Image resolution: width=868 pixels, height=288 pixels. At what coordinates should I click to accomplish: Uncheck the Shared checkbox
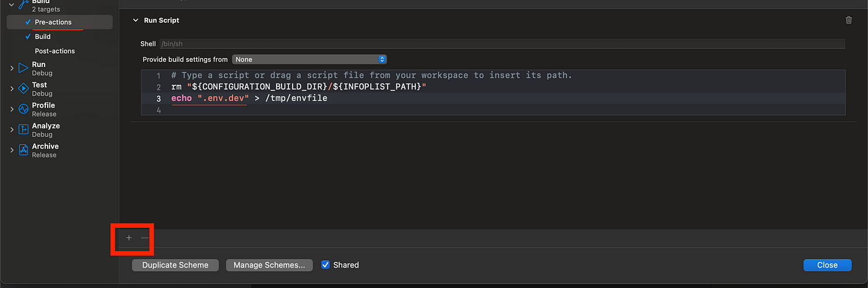tap(325, 264)
